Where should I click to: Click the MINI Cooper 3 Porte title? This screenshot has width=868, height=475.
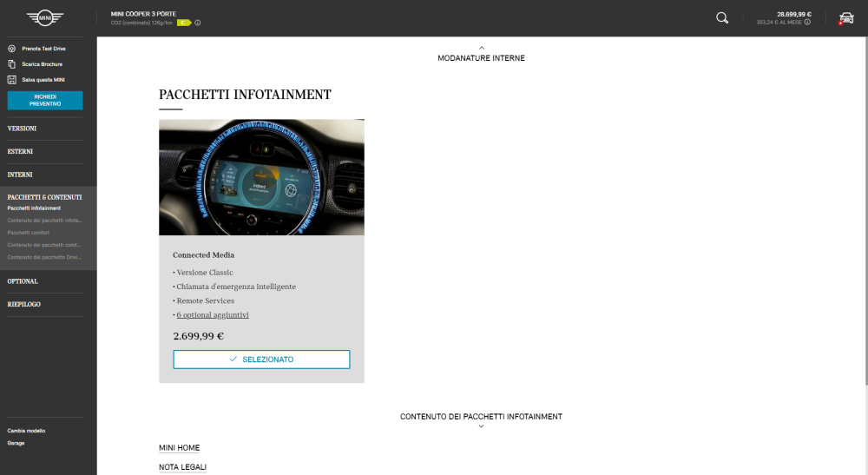(x=143, y=14)
